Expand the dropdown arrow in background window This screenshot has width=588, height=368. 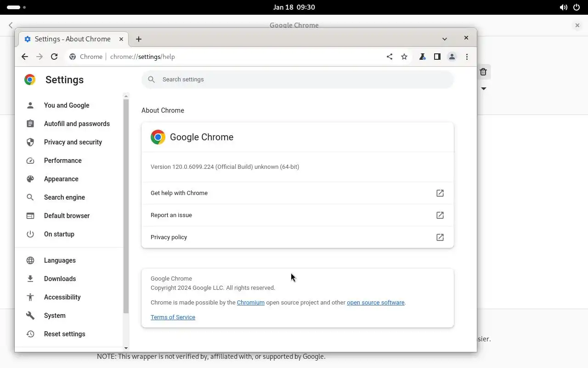coord(483,88)
